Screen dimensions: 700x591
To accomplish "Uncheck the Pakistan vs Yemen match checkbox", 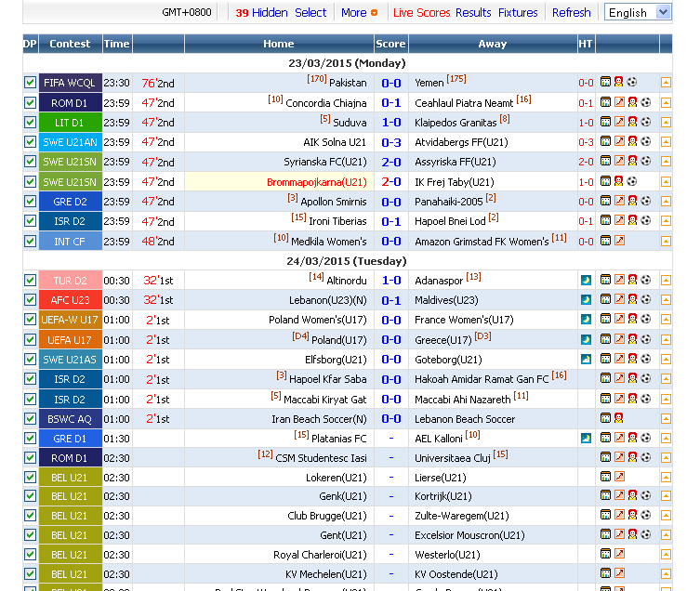I will point(30,83).
